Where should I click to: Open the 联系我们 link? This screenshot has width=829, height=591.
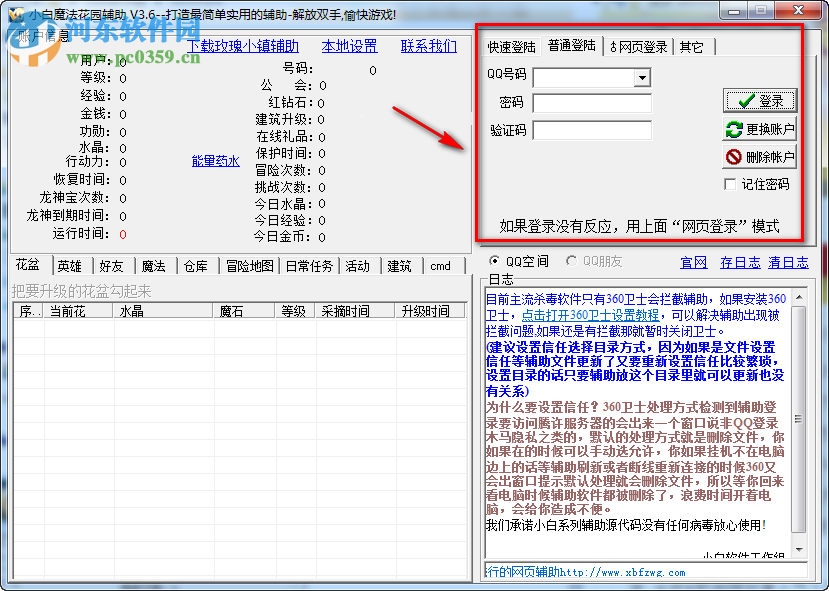click(429, 46)
